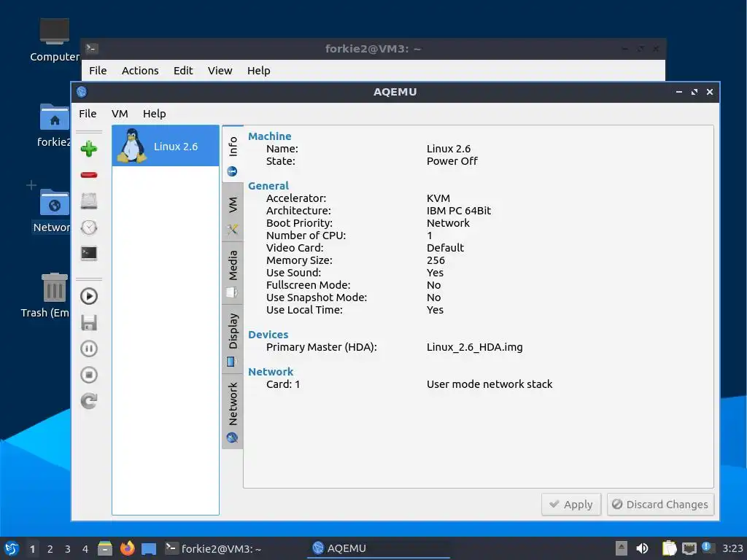Click the IBM PC 64Bit architecture value

[458, 211]
